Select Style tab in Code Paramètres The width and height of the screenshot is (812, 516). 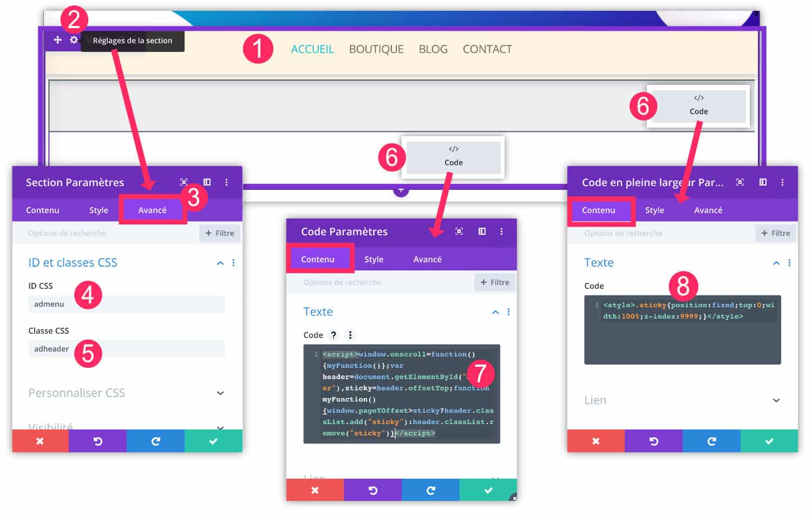tap(374, 259)
